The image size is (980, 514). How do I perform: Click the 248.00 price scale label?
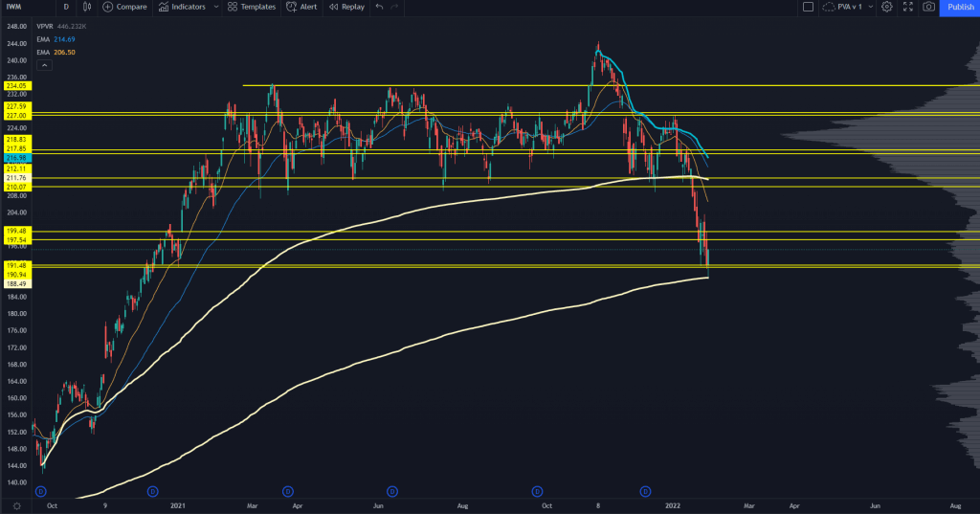pos(17,27)
